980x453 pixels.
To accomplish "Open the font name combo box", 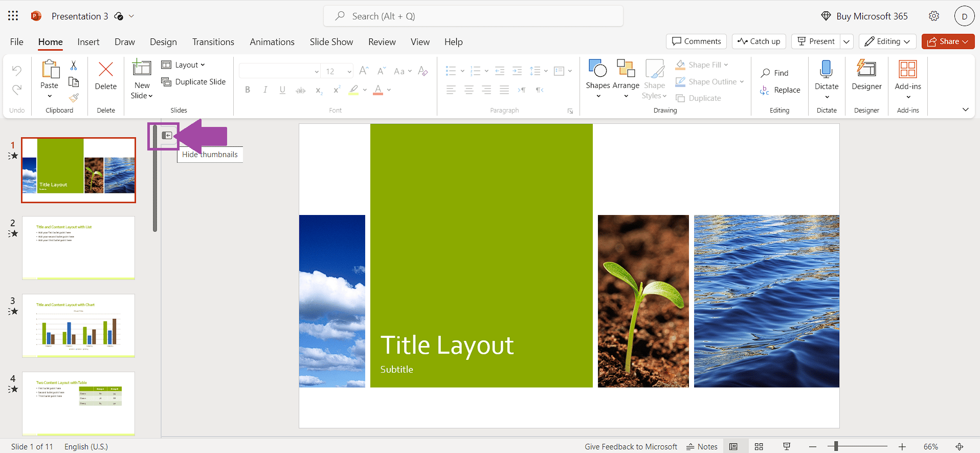I will click(280, 71).
